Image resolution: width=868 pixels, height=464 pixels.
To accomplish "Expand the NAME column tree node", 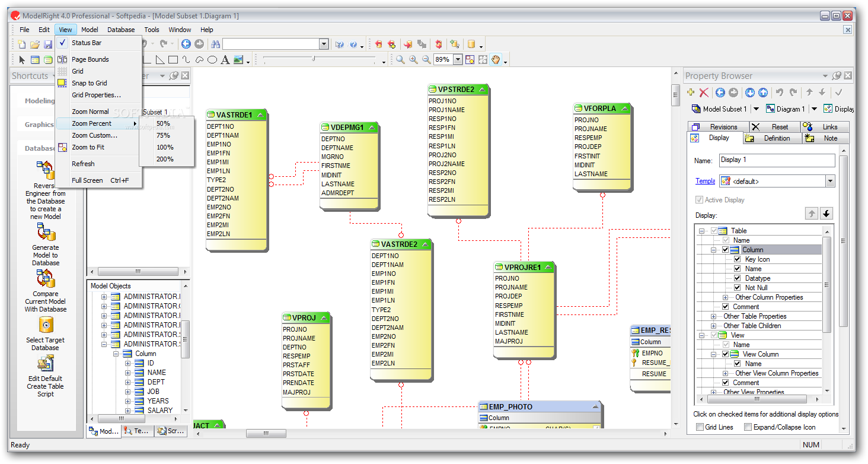I will pos(127,373).
